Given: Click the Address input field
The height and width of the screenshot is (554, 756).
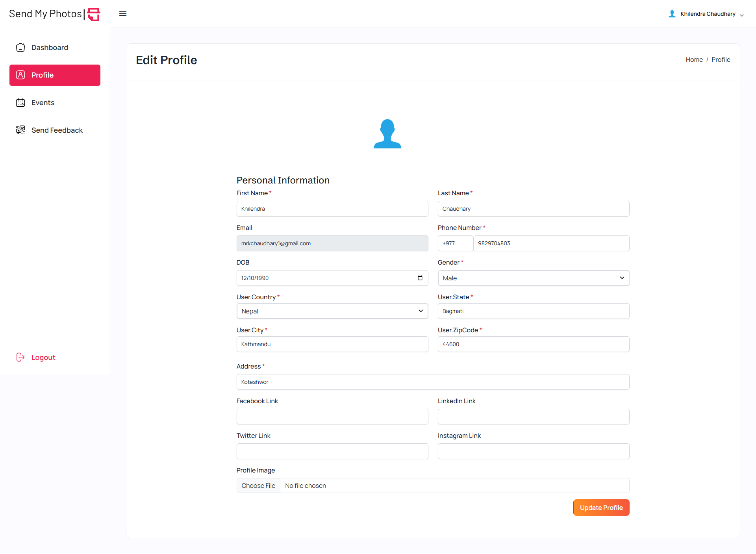Looking at the screenshot, I should [433, 382].
